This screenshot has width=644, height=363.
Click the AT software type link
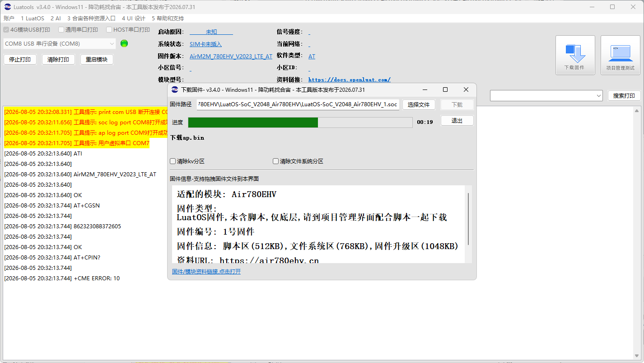pos(312,57)
